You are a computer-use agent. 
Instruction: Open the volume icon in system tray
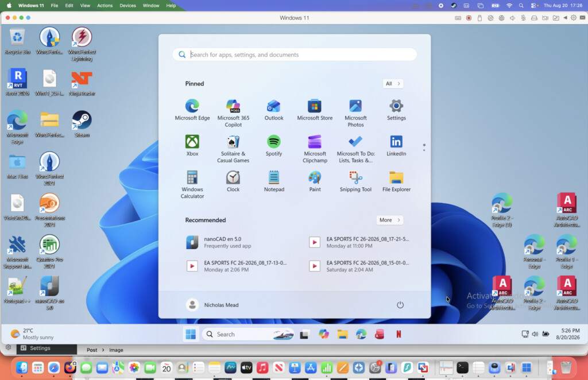click(535, 334)
